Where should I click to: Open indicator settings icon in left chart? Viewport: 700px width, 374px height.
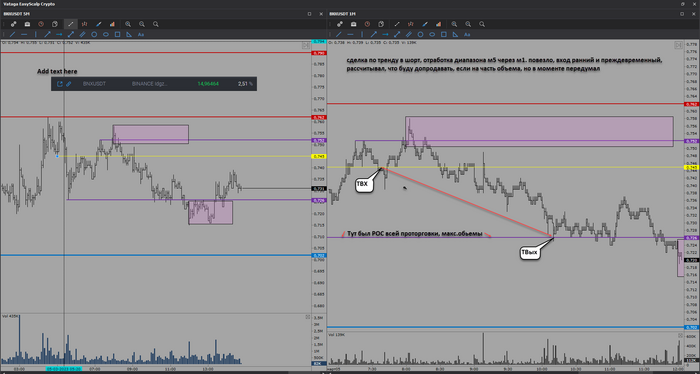84,24
